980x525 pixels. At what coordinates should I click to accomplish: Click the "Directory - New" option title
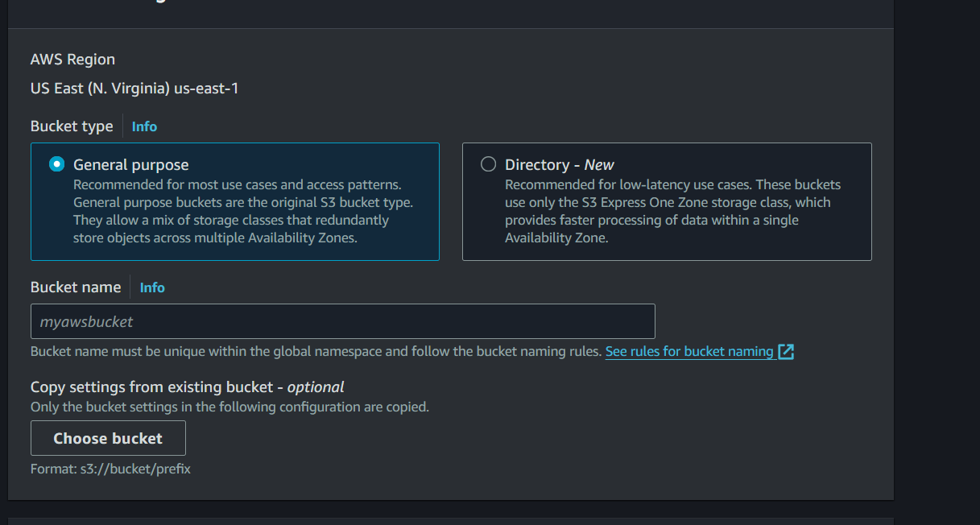tap(559, 164)
